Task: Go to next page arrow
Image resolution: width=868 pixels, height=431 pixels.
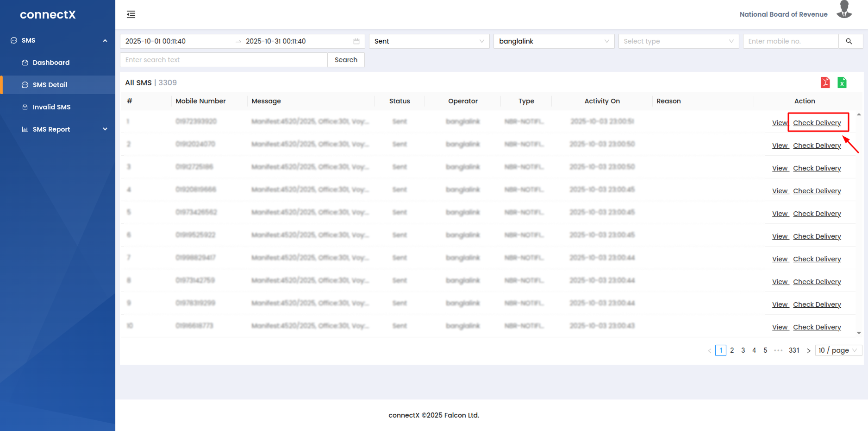Action: click(809, 351)
